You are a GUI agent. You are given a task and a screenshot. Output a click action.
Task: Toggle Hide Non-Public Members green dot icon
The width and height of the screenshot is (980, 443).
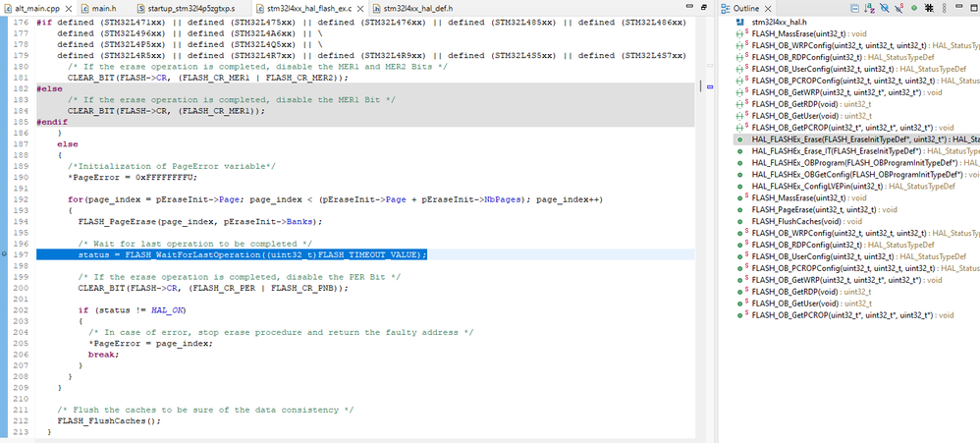(914, 8)
